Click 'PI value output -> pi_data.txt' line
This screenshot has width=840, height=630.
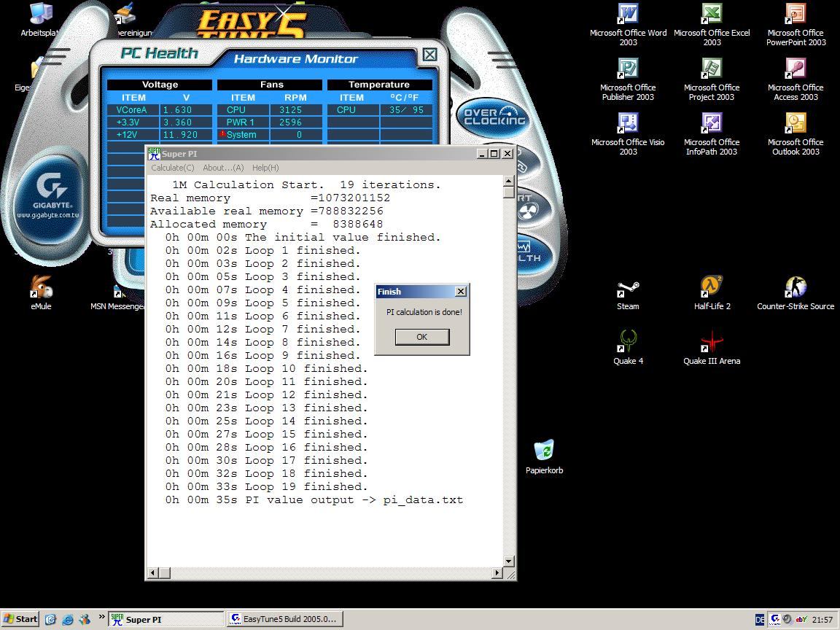[314, 499]
